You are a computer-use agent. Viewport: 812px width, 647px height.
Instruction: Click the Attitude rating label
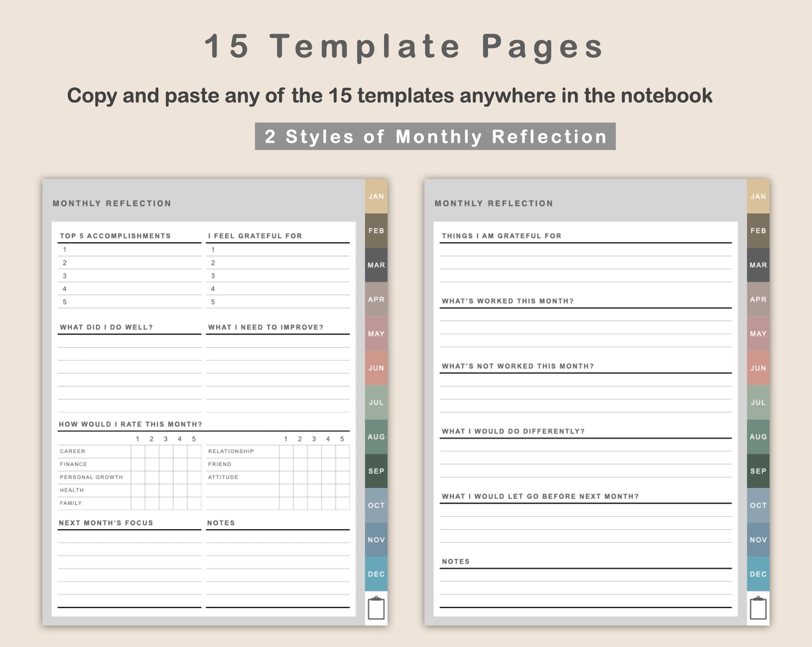[x=223, y=477]
